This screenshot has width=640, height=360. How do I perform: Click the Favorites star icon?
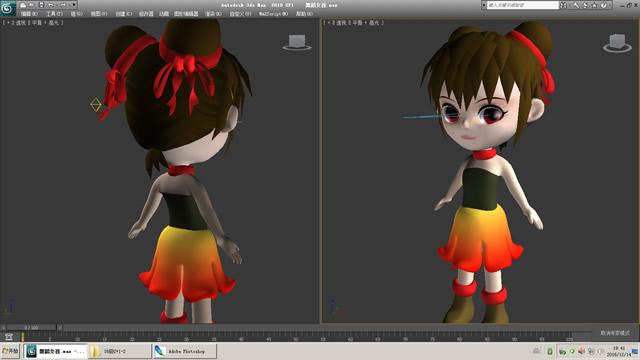[x=594, y=5]
